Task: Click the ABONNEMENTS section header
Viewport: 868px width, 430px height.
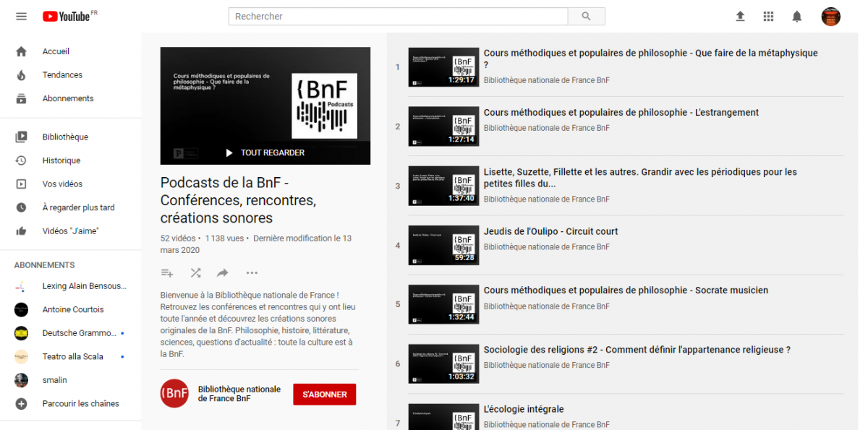Action: pos(44,265)
